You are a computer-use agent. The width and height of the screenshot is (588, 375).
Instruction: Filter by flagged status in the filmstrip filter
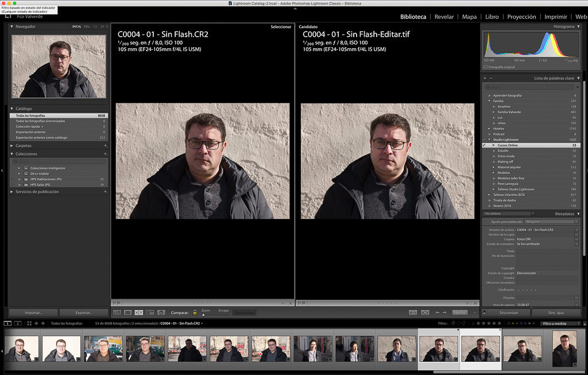point(453,323)
